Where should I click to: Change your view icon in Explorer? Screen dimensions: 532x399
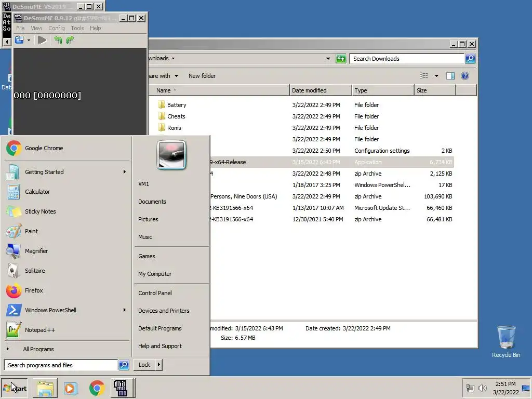point(424,76)
